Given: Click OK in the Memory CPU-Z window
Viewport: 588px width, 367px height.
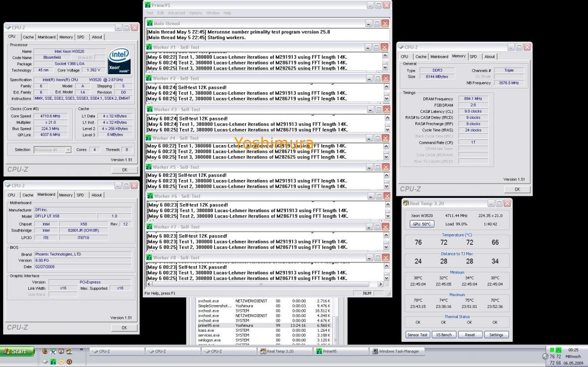Looking at the screenshot, I should click(517, 189).
